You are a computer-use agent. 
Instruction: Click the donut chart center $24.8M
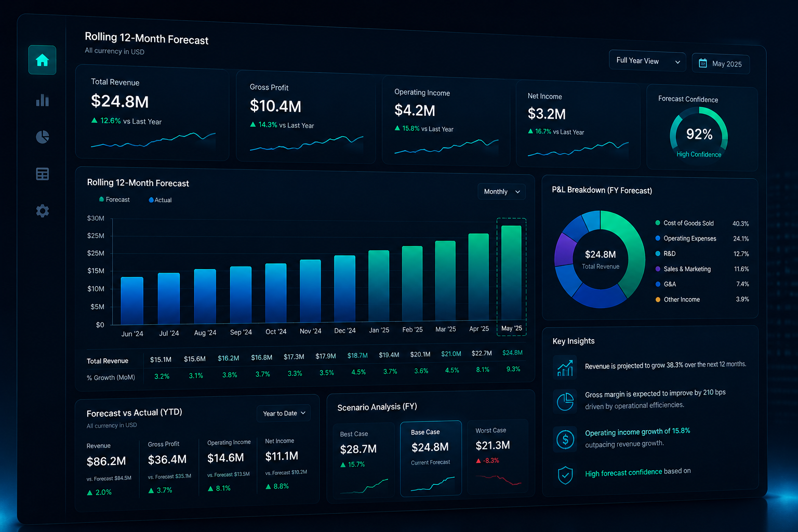601,255
